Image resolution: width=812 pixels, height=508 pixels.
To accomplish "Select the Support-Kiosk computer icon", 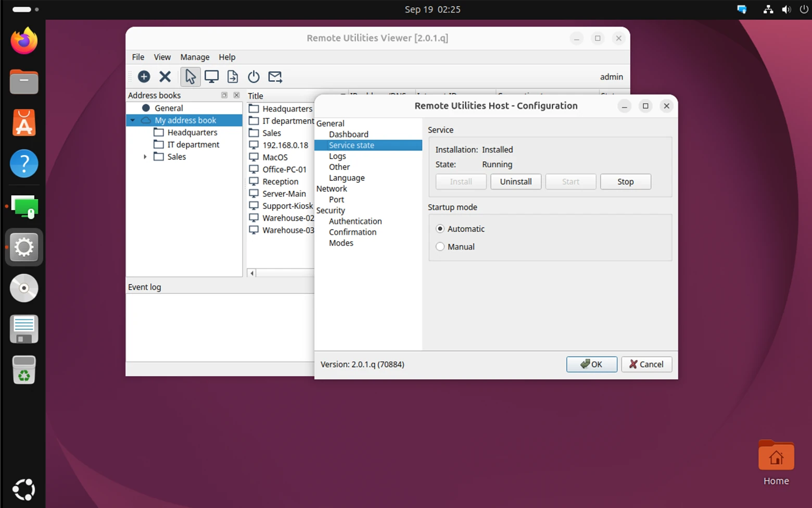I will (253, 205).
